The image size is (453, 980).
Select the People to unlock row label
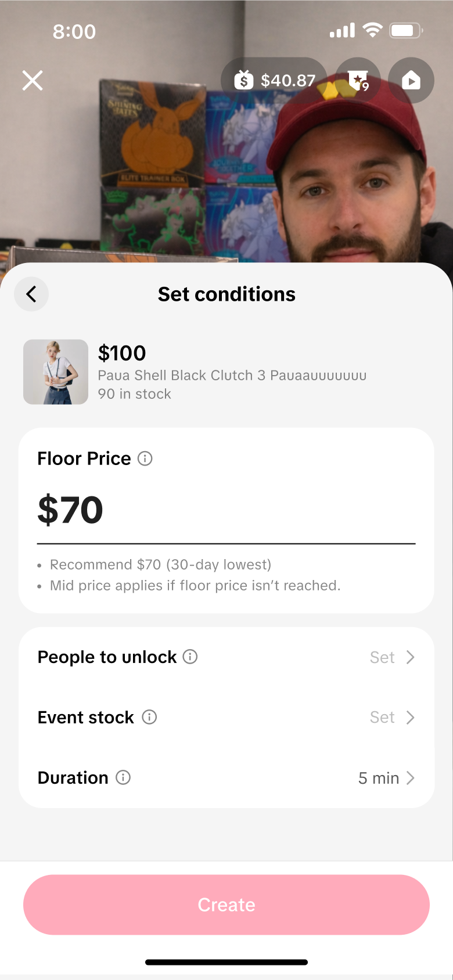tap(107, 657)
